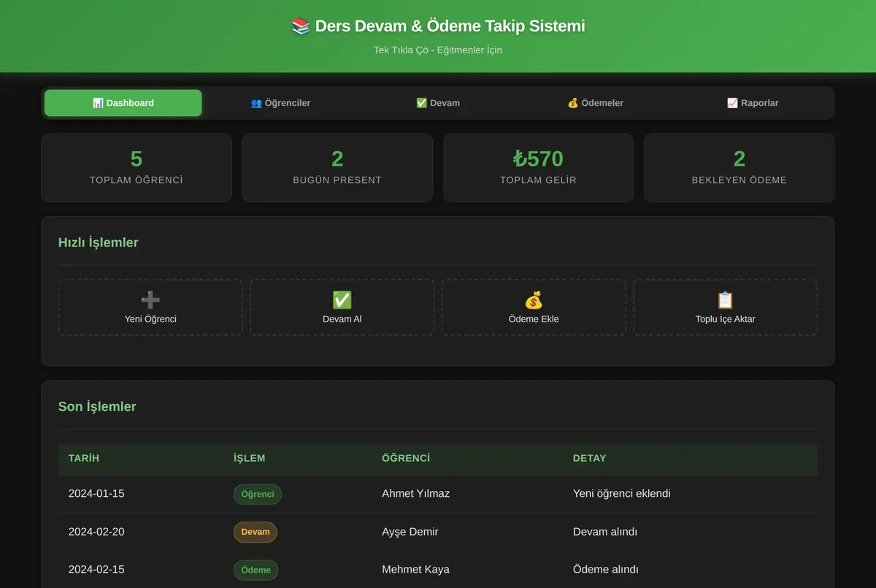Switch to the Dashboard tab

pyautogui.click(x=123, y=103)
